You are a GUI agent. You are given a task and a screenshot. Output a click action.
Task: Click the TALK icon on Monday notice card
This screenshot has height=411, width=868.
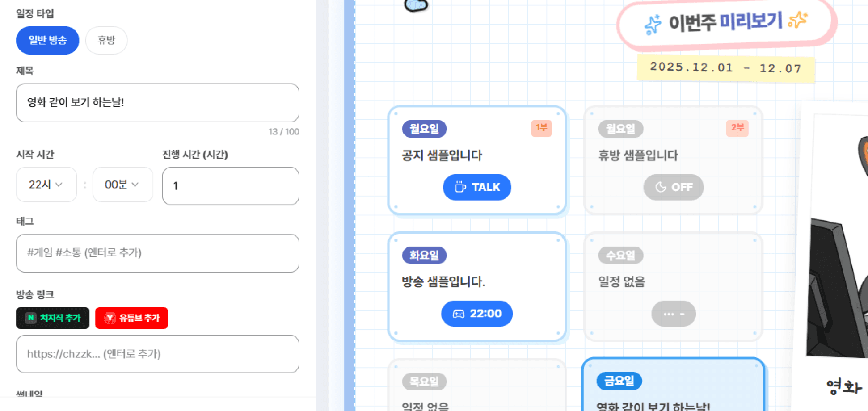pyautogui.click(x=460, y=187)
